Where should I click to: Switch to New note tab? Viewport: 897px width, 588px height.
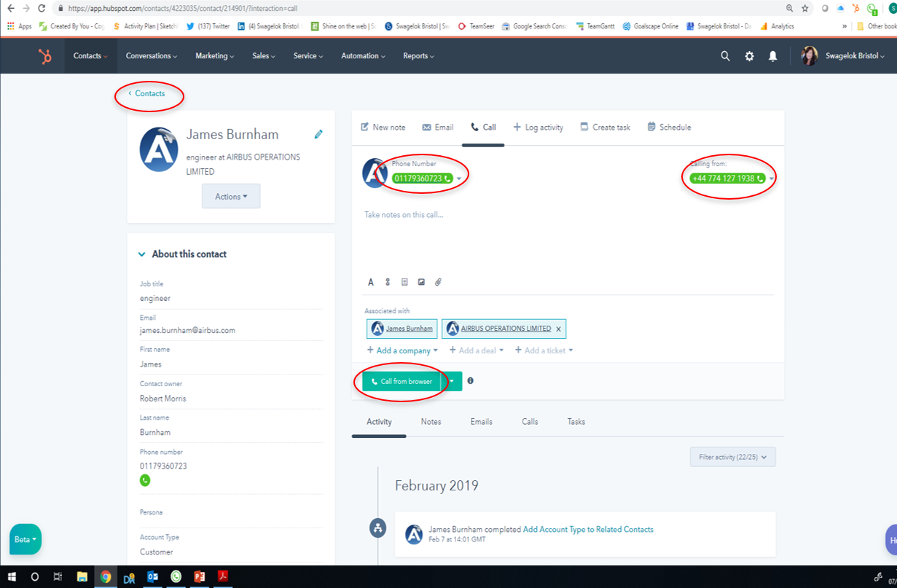pyautogui.click(x=383, y=128)
